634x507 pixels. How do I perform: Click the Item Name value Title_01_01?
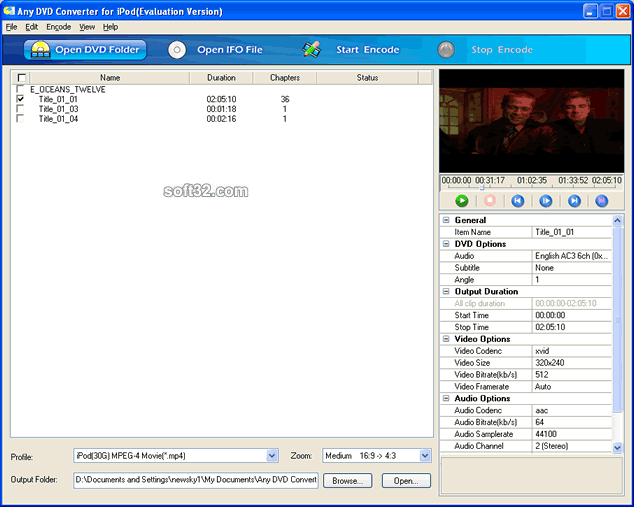pos(572,232)
